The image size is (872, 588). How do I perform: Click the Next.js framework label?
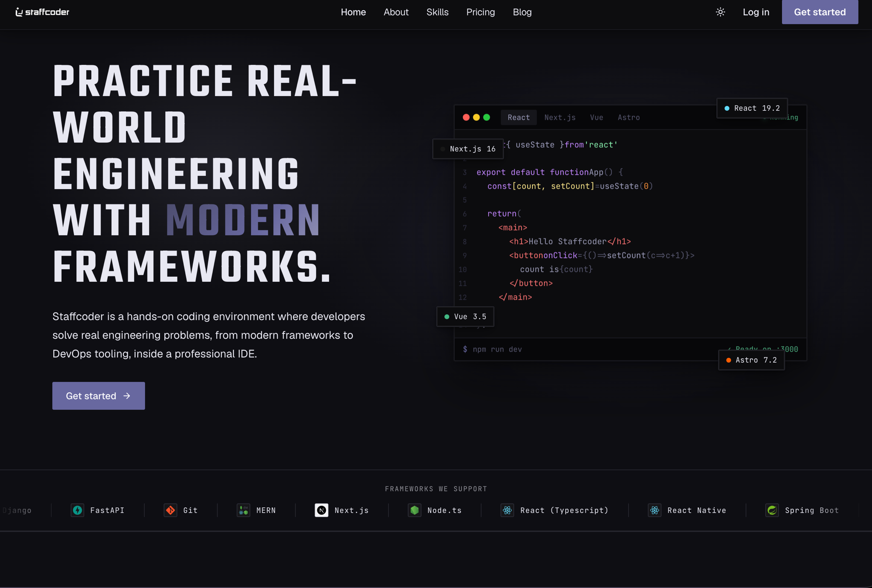tap(351, 510)
